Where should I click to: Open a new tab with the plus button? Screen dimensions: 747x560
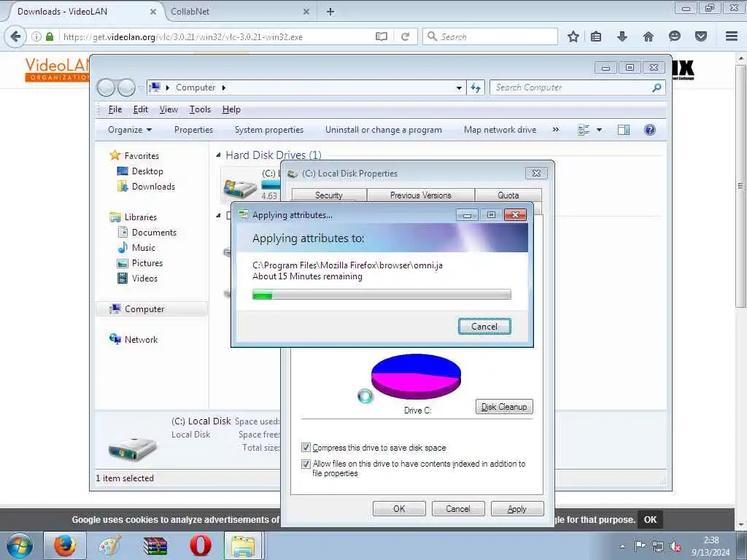pyautogui.click(x=330, y=12)
